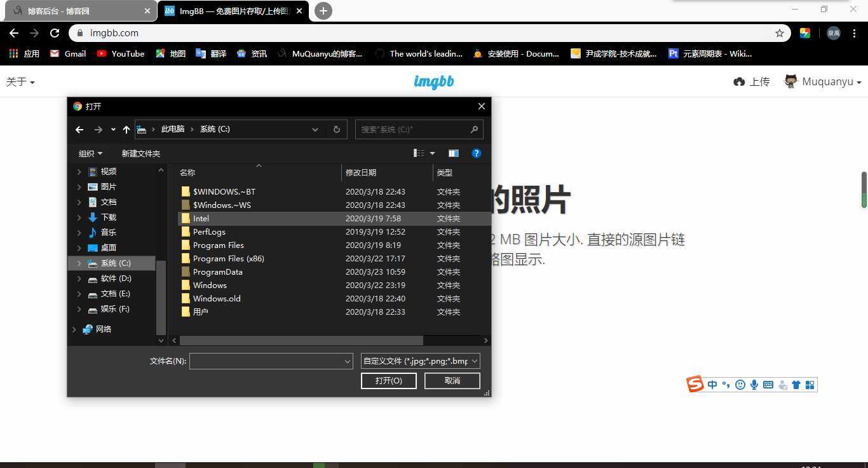The width and height of the screenshot is (868, 468).
Task: Open voice input on the Sogou toolbar
Action: pyautogui.click(x=754, y=384)
